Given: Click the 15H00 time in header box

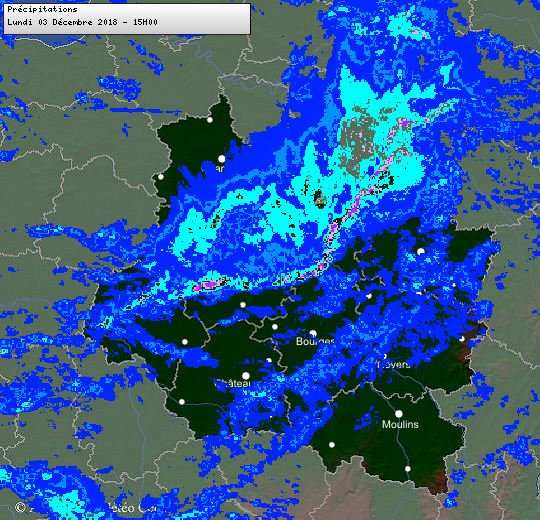Looking at the screenshot, I should 145,22.
